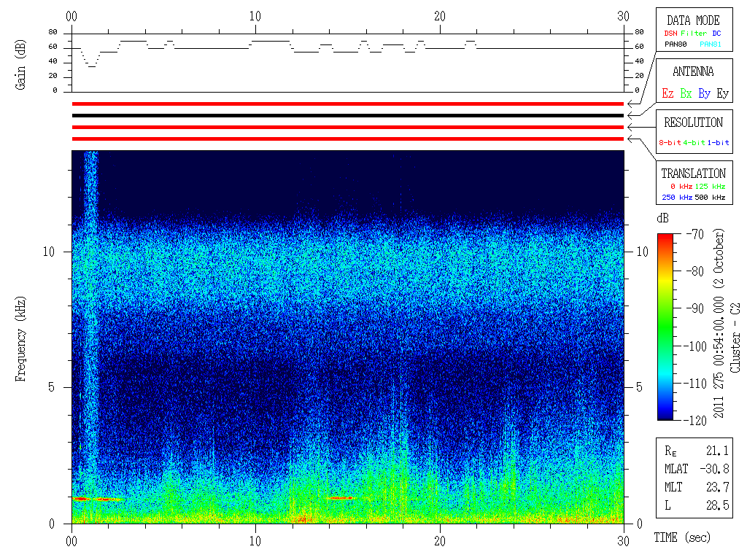Screen dimensions: 747x560
Task: Click the DATA MODE legend title
Action: 693,20
